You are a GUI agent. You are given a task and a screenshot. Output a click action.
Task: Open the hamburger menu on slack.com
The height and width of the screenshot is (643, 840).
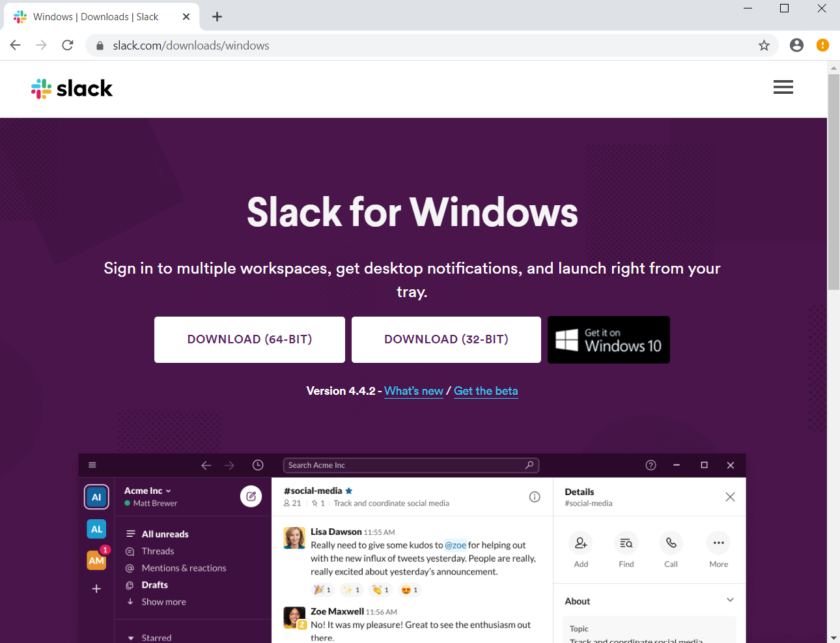pyautogui.click(x=783, y=87)
